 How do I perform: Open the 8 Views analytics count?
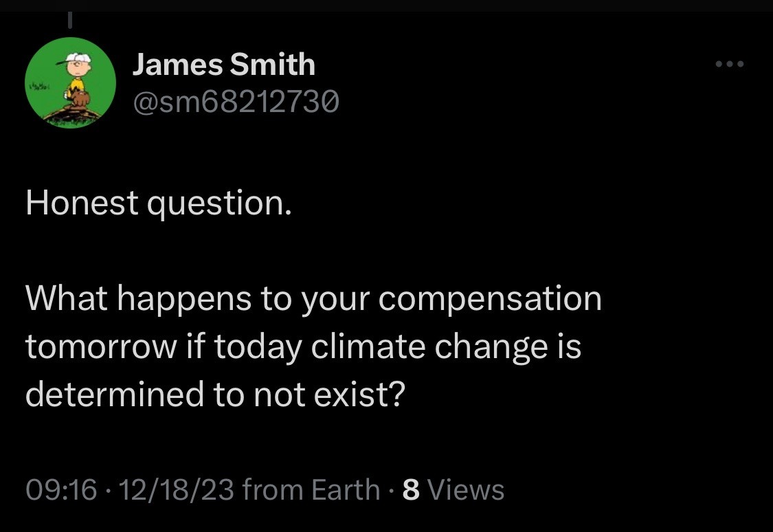click(453, 490)
